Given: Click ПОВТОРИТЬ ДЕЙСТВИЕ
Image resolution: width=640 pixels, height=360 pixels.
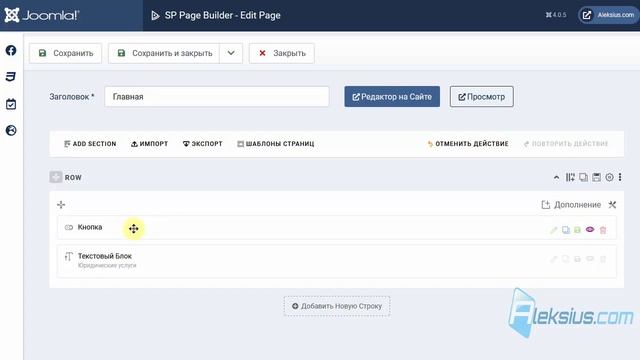Looking at the screenshot, I should (x=566, y=144).
